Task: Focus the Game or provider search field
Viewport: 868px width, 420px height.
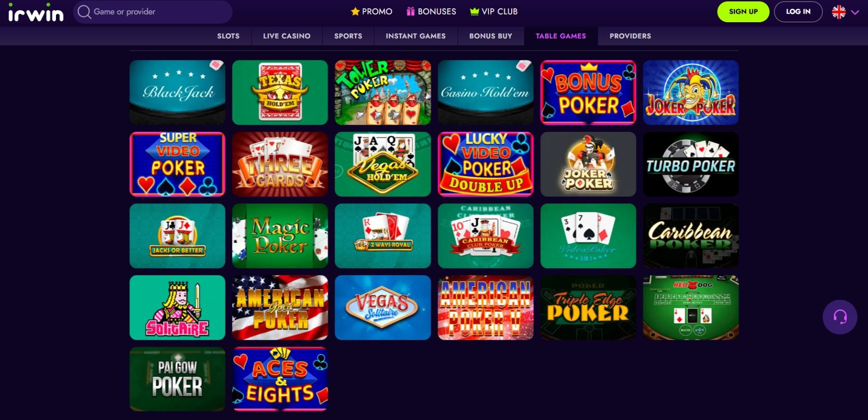Action: [x=153, y=12]
